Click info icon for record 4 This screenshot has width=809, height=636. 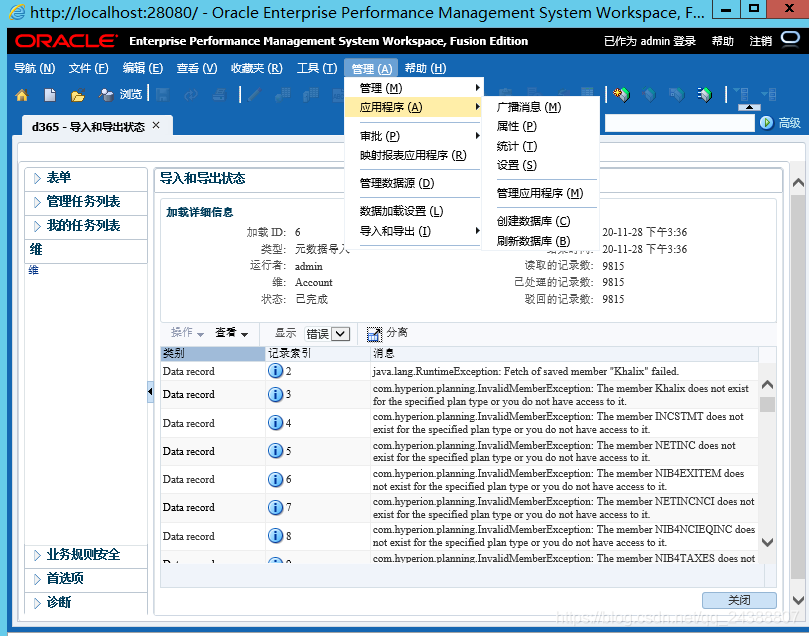(276, 423)
